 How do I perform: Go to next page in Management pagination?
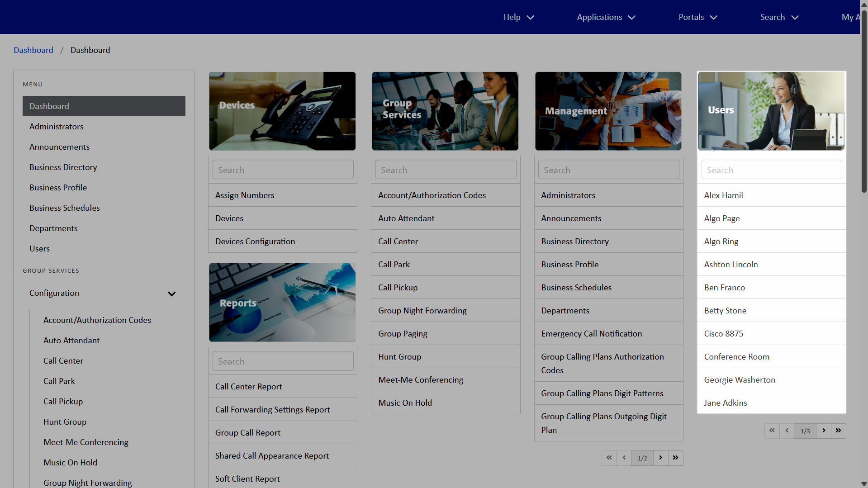[x=661, y=458]
